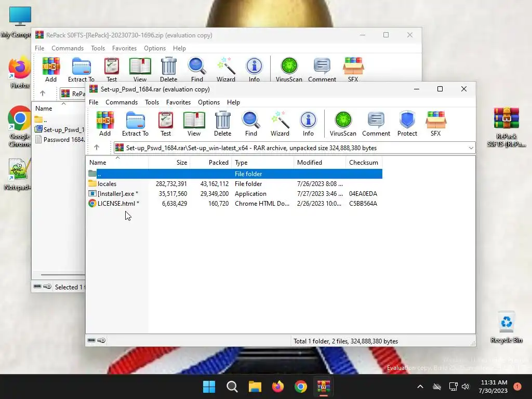The image size is (532, 399).
Task: Click Test icon in Set-up_Pswd_1684.rar window
Action: [x=166, y=124]
